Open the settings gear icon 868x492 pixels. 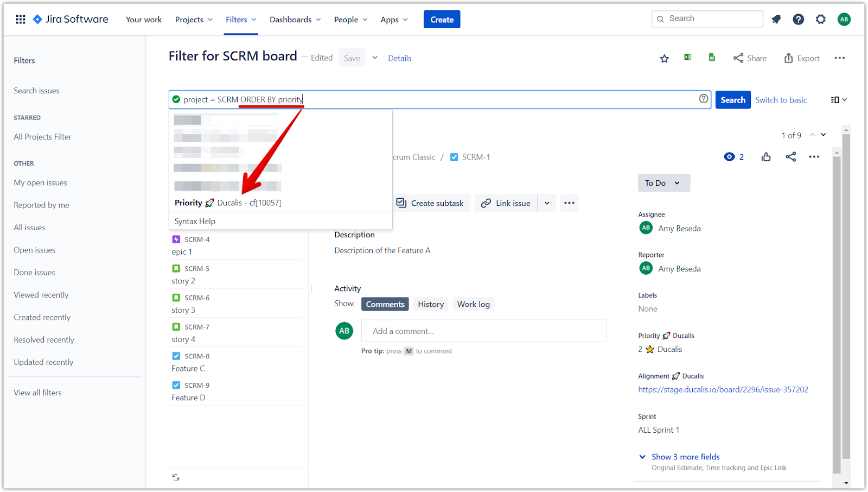pos(820,18)
